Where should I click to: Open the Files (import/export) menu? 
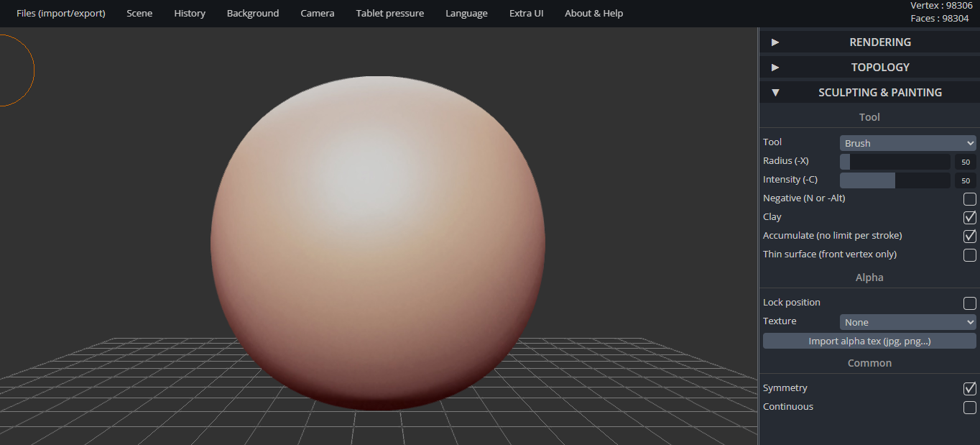click(60, 13)
